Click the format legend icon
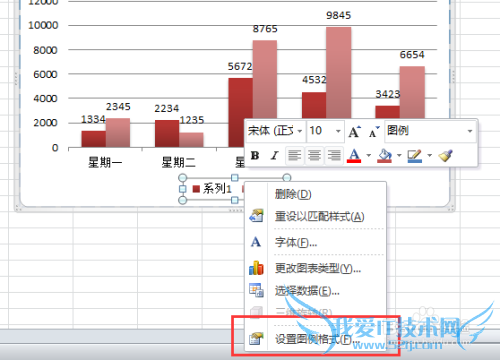This screenshot has width=500, height=360. [256, 338]
